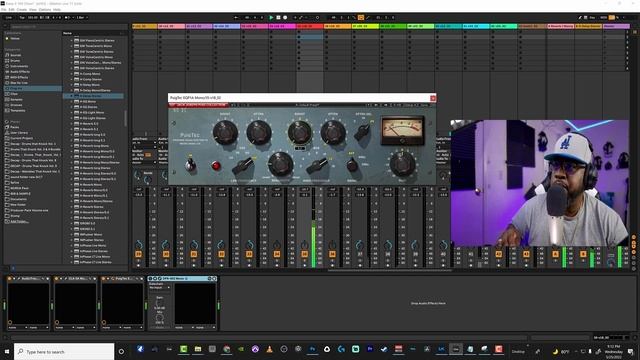
Task: Select Samples category in browser
Action: [16, 99]
